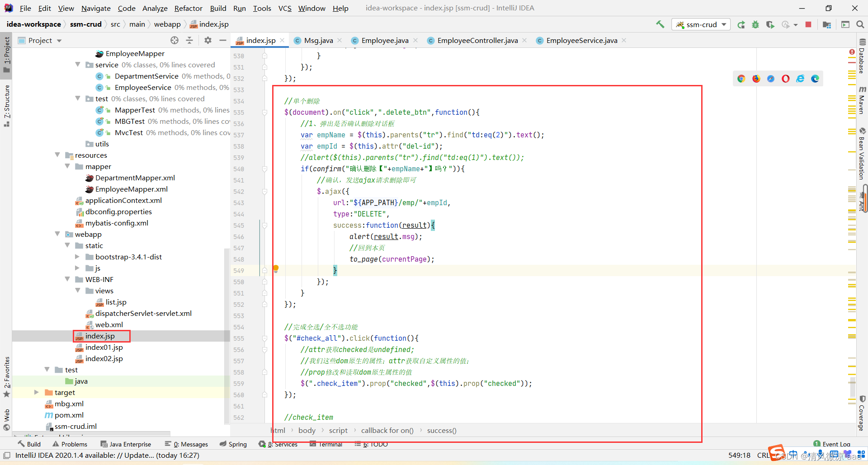Image resolution: width=868 pixels, height=465 pixels.
Task: Open the Refactor menu
Action: pyautogui.click(x=188, y=8)
